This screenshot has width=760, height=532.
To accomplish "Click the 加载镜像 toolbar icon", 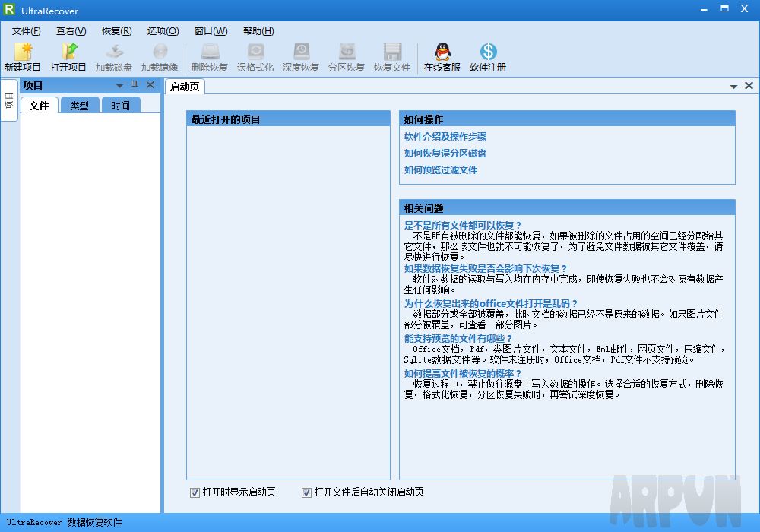I will (x=160, y=52).
